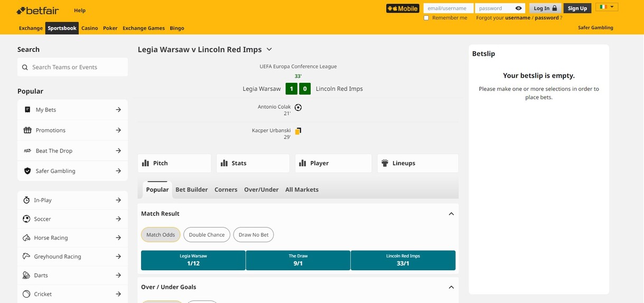Open the All Markets tab

[x=302, y=190]
